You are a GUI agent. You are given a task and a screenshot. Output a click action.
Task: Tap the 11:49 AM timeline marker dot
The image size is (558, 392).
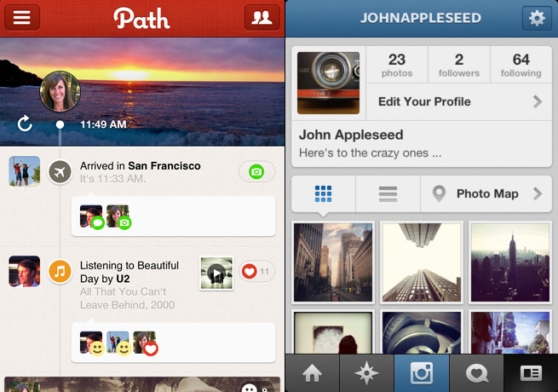[x=60, y=124]
